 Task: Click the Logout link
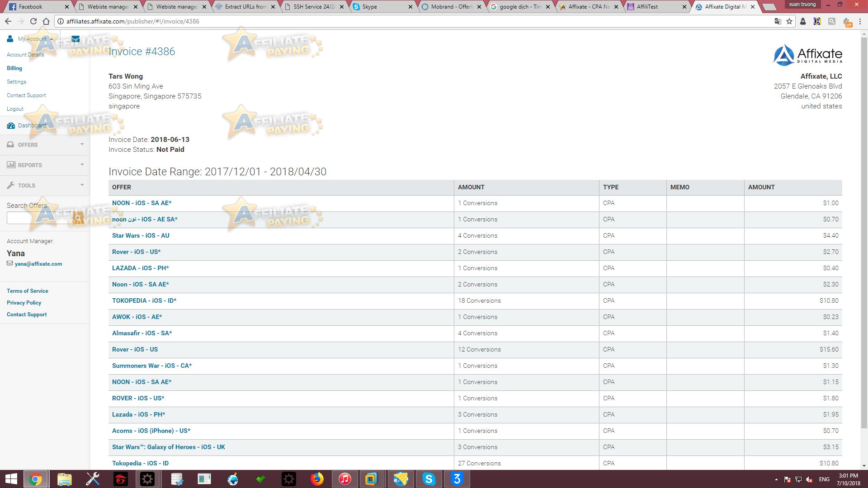[x=15, y=109]
